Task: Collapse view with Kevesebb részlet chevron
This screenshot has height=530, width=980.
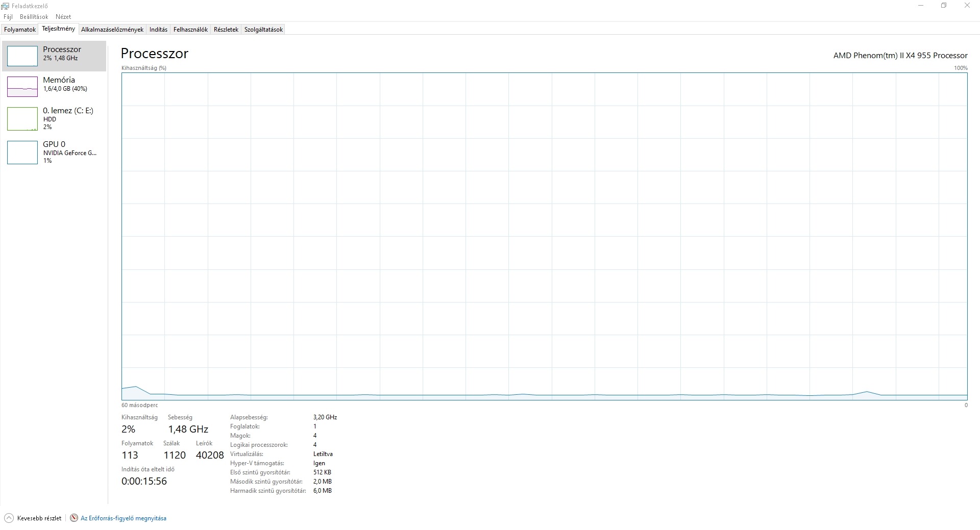Action: click(x=9, y=518)
